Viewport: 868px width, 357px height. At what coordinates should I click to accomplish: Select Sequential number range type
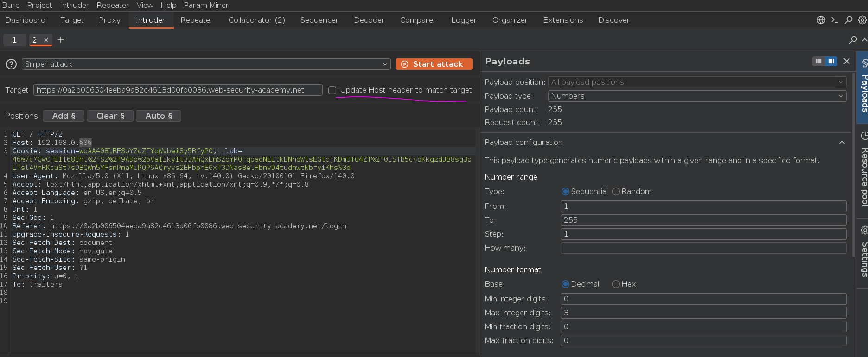coord(565,192)
